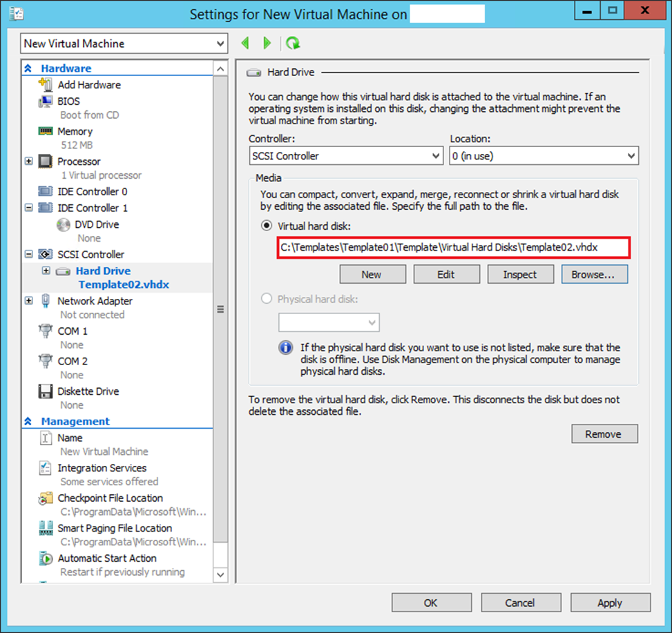Viewport: 672px width, 633px height.
Task: Click the Add Hardware icon
Action: [46, 84]
